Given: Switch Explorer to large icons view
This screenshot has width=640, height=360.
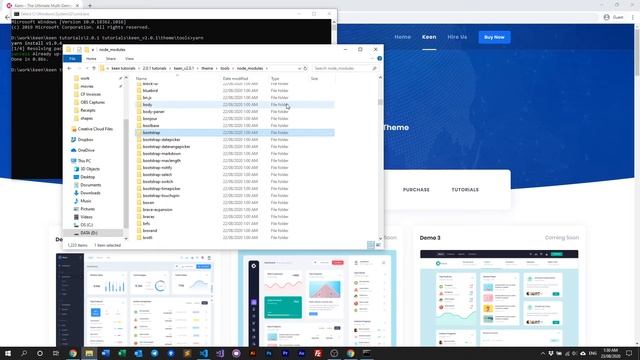Looking at the screenshot, I should click(378, 245).
